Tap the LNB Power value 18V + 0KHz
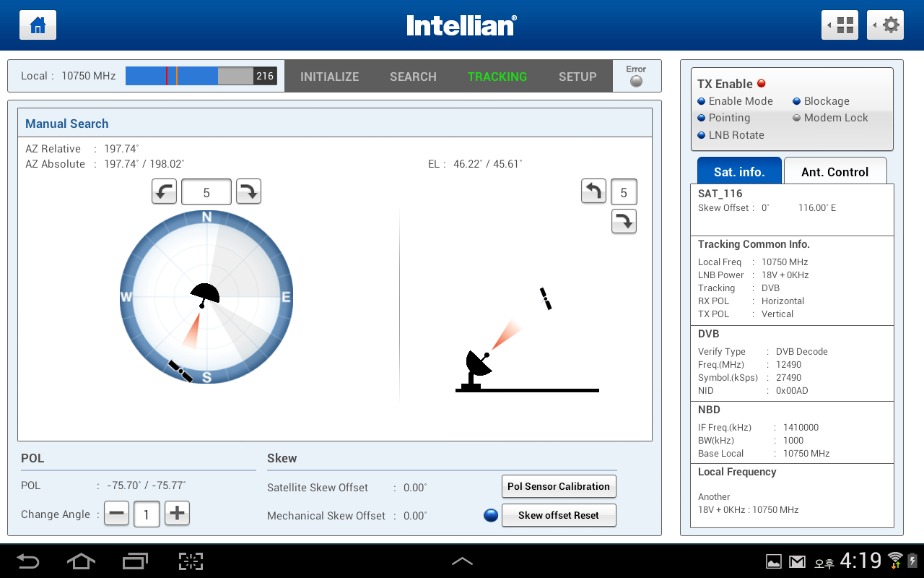 pos(785,275)
